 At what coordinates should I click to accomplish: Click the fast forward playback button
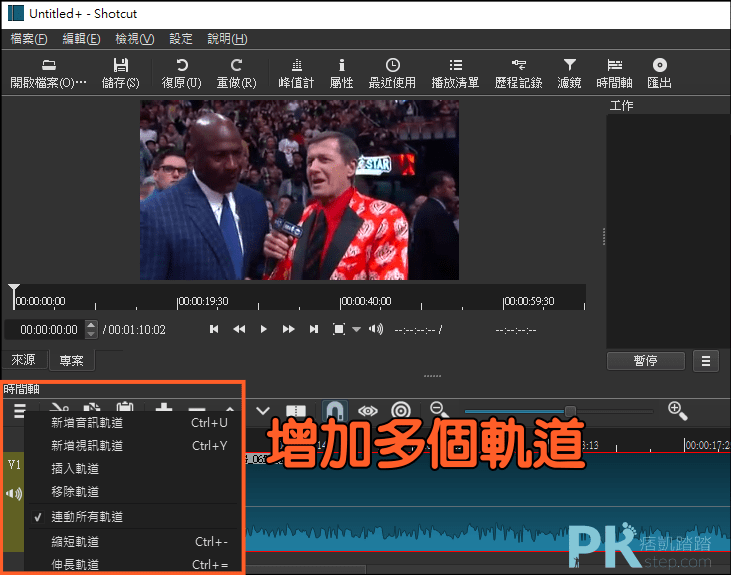(289, 329)
